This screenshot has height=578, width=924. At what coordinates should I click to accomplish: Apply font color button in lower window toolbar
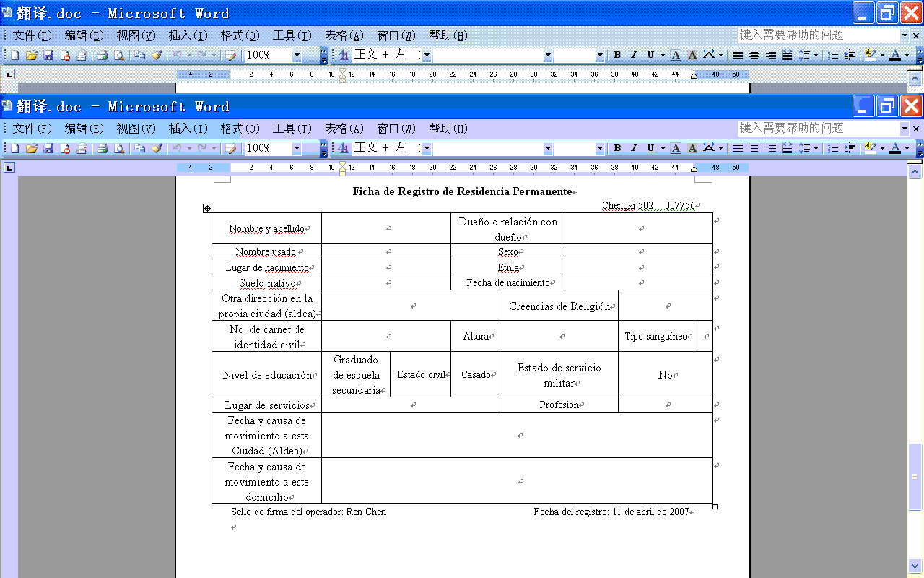[895, 148]
